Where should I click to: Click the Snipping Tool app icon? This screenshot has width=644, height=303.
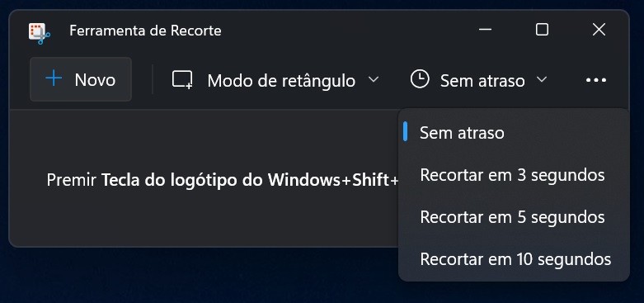point(40,33)
